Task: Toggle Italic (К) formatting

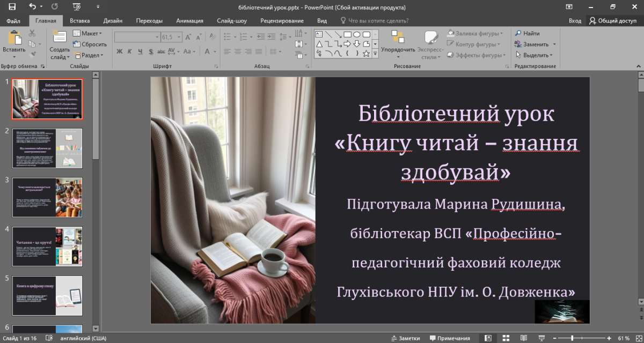Action: coord(130,52)
